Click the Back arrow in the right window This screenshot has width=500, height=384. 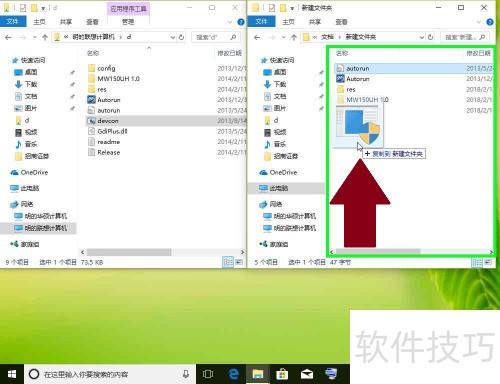tap(257, 37)
